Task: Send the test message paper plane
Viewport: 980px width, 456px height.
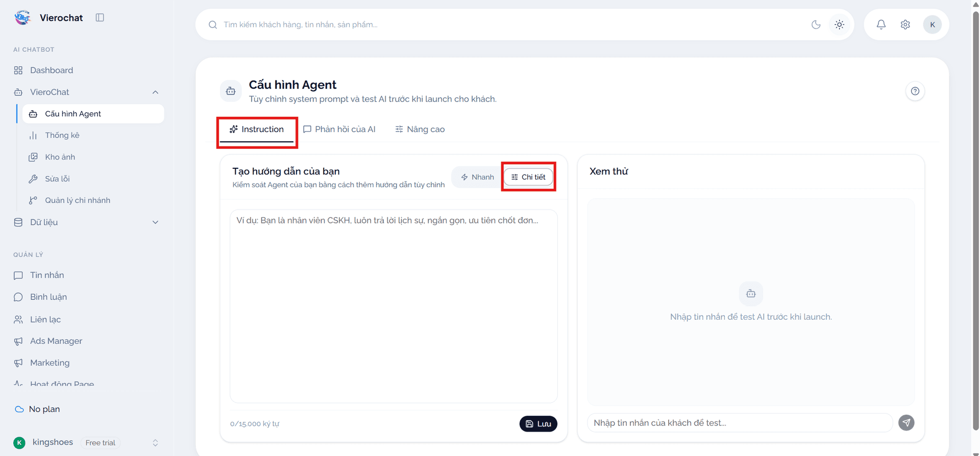Action: [x=906, y=422]
